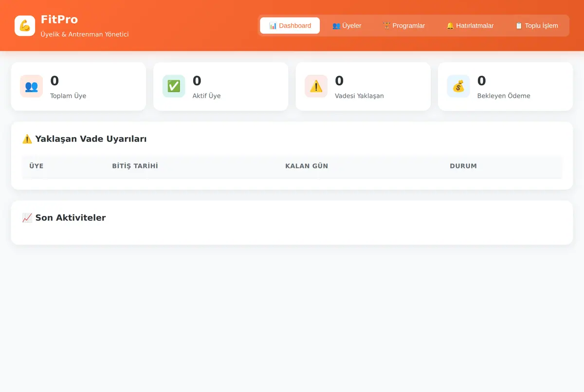The width and height of the screenshot is (584, 392).
Task: Click the 'Toplam Üye' label
Action: 68,96
